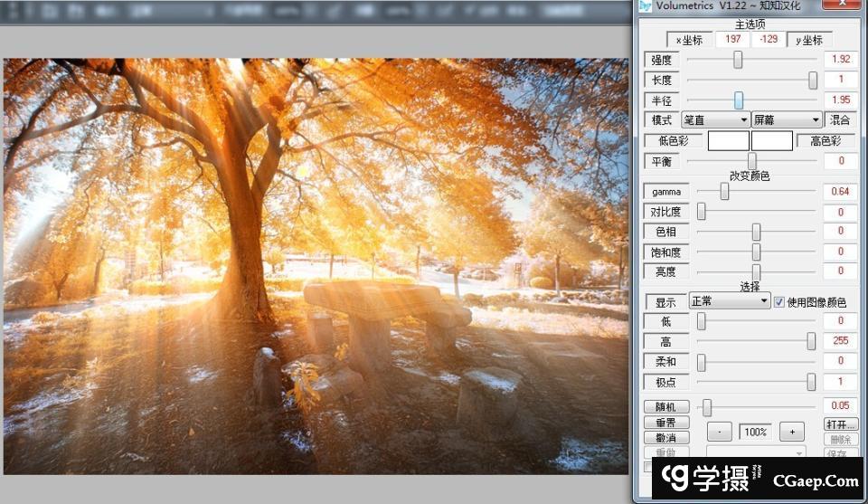Viewport: 868px width, 504px height.
Task: Click the 强度 slider handle
Action: (x=738, y=60)
